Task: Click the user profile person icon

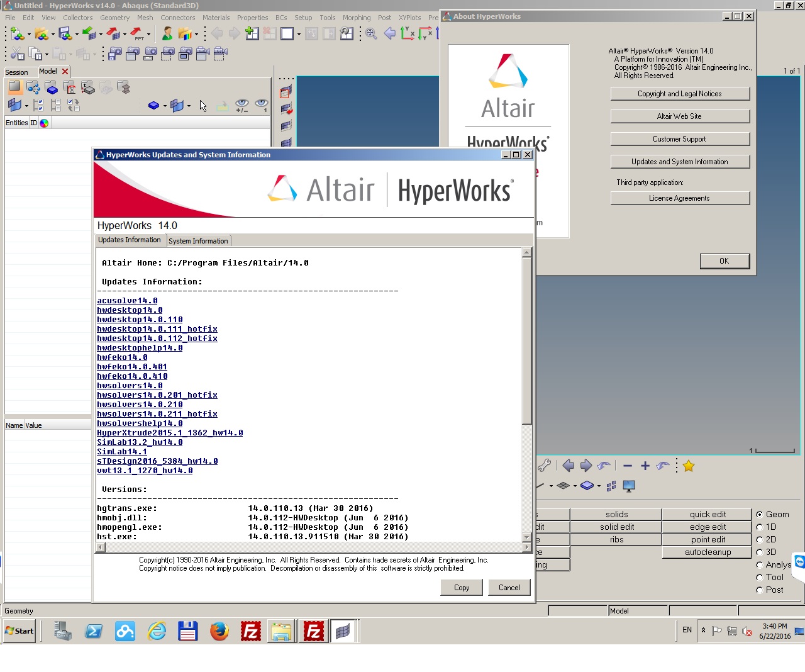Action: click(167, 34)
